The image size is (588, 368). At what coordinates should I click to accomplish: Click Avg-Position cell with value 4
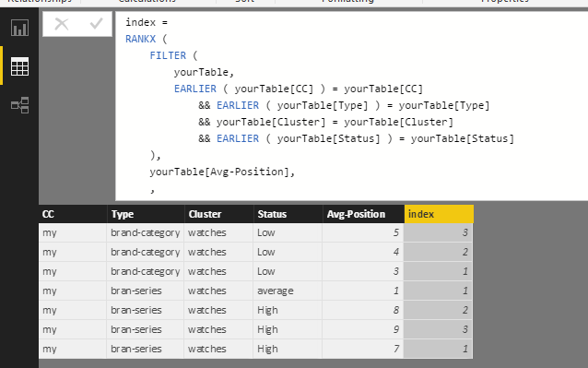pyautogui.click(x=363, y=252)
